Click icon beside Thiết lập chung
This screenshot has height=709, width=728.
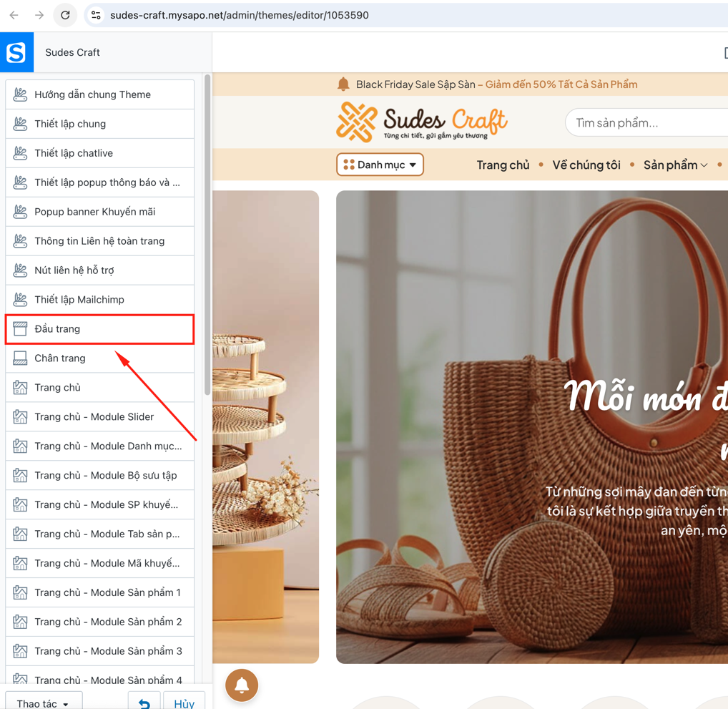(20, 124)
